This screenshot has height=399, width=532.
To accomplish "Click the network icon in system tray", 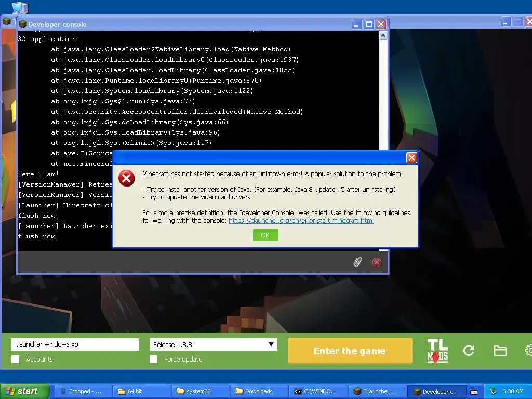I will [x=493, y=391].
